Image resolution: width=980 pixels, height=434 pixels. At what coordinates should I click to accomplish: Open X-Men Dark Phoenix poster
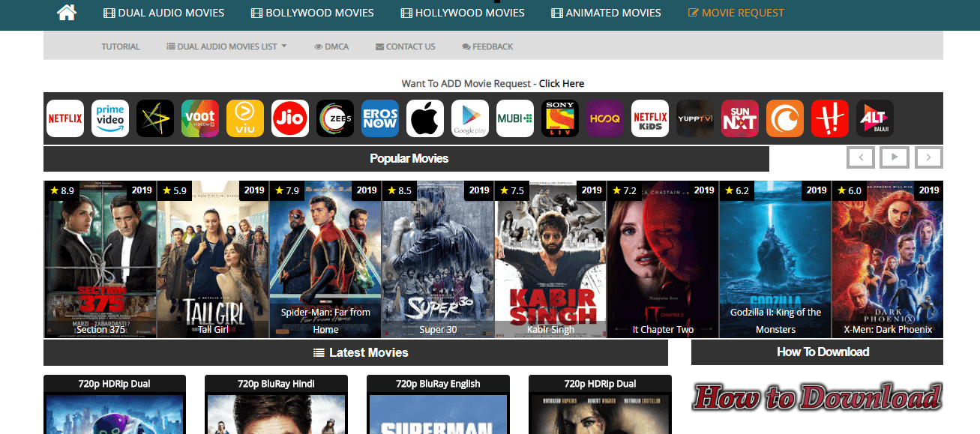[888, 259]
